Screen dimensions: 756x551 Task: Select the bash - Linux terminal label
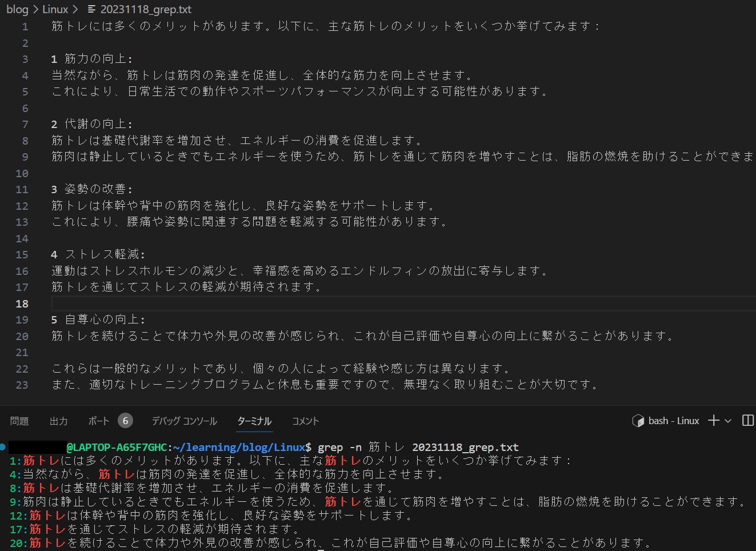674,421
